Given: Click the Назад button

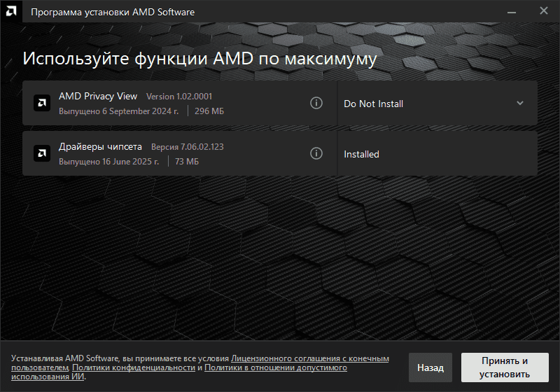Looking at the screenshot, I should [430, 367].
